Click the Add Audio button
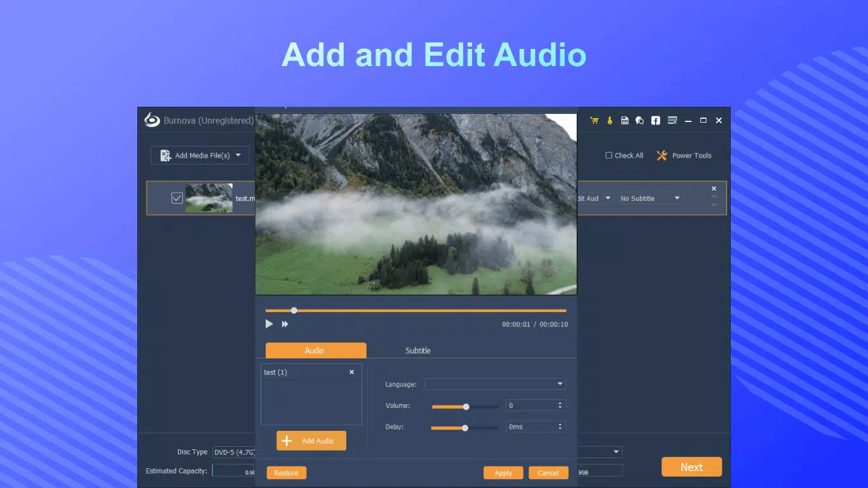 [311, 441]
